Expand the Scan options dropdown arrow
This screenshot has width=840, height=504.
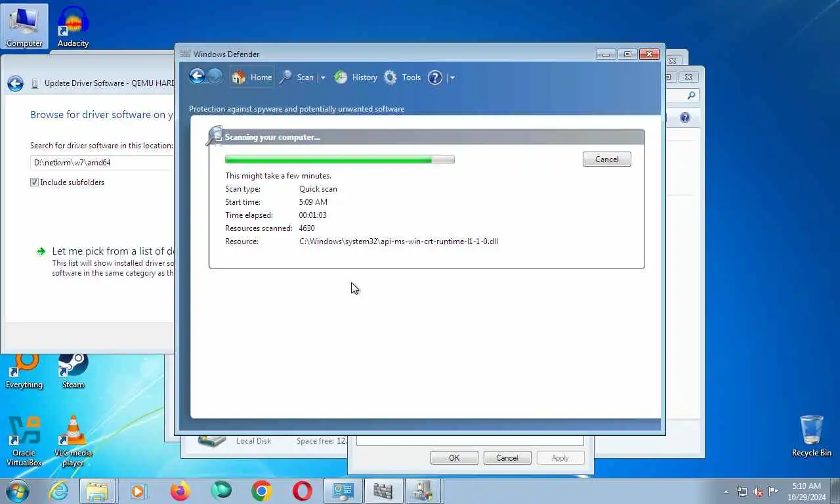(322, 77)
